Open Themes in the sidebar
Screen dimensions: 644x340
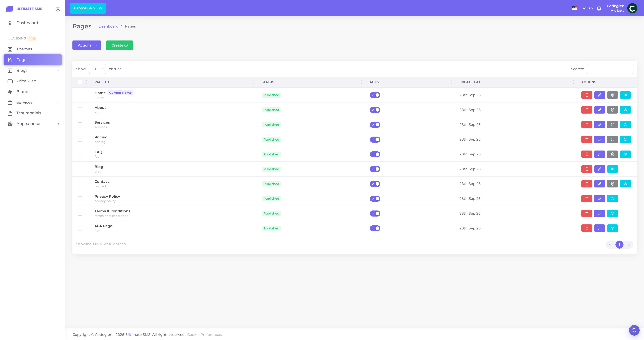pos(33,49)
